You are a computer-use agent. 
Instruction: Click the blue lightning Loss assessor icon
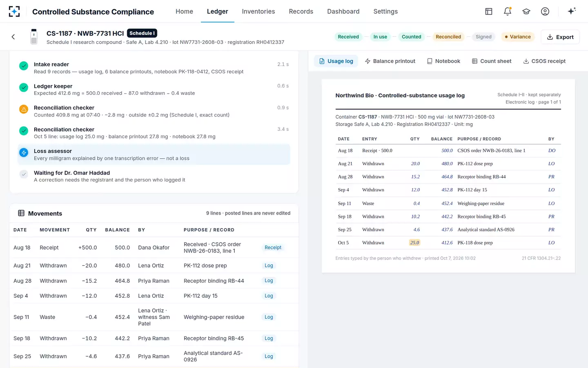tap(24, 153)
